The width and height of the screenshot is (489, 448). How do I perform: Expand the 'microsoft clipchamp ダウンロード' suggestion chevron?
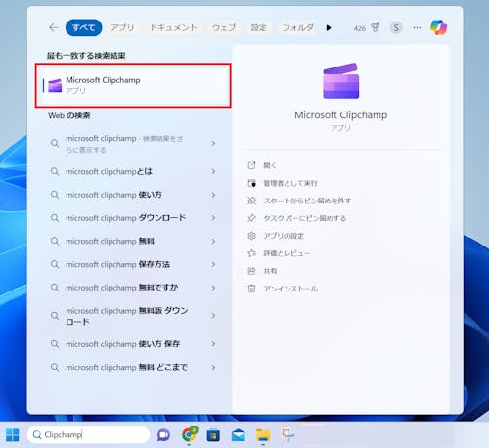click(x=213, y=218)
